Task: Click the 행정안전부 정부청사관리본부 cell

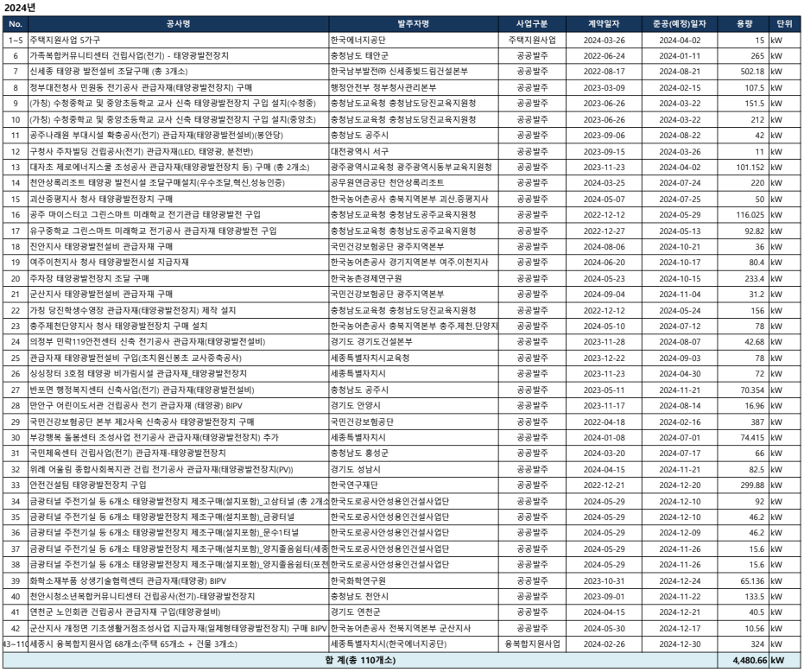Action: tap(386, 88)
